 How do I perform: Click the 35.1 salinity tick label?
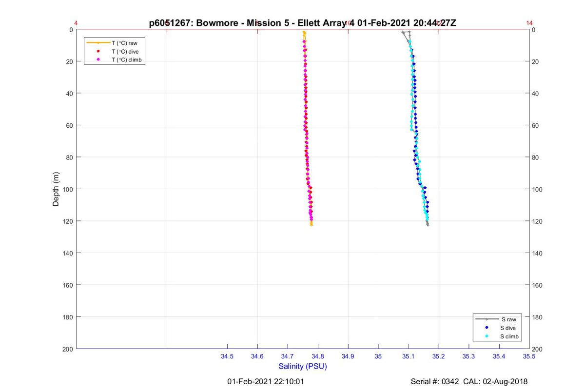(409, 356)
